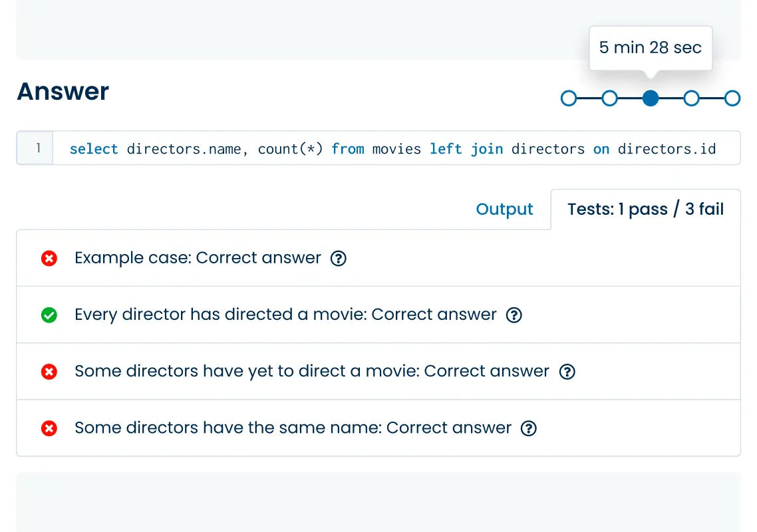757x532 pixels.
Task: Click line number 1 in the code gutter
Action: [x=35, y=149]
